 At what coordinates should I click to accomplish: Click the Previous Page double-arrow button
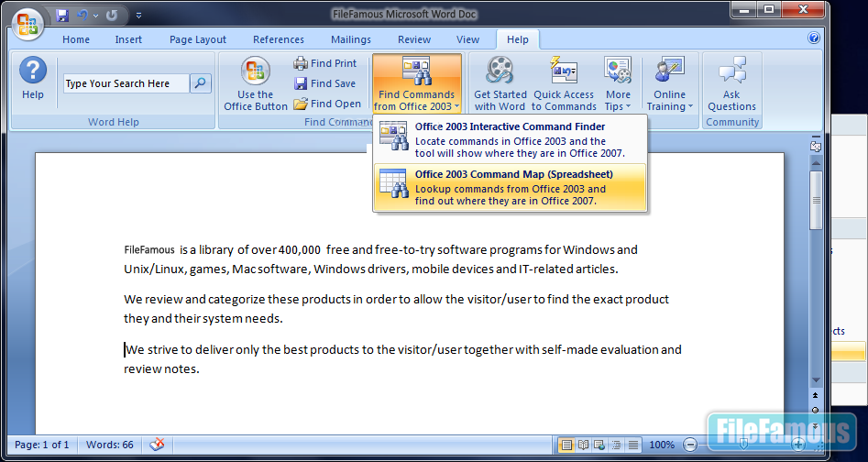[816, 396]
